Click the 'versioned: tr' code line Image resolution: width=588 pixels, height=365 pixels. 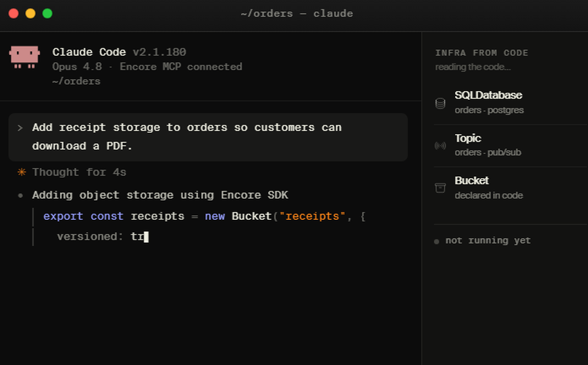[103, 236]
